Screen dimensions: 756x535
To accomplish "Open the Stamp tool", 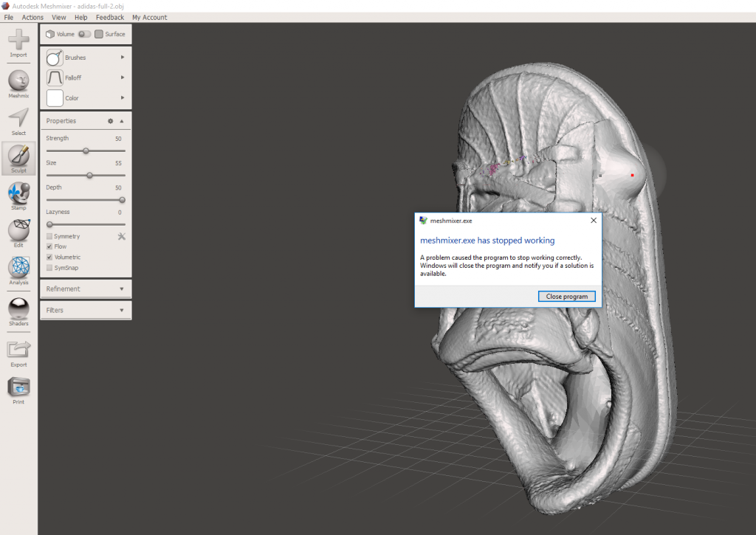I will point(18,193).
